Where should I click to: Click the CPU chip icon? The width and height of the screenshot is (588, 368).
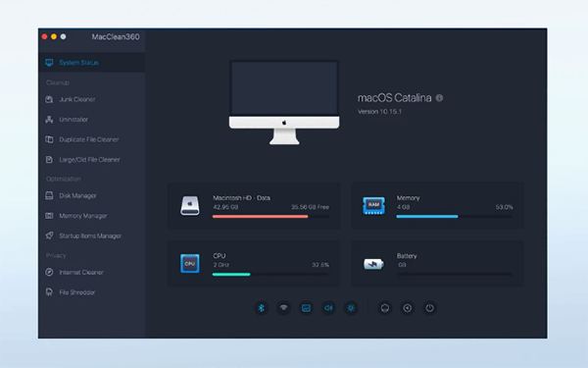(x=190, y=264)
